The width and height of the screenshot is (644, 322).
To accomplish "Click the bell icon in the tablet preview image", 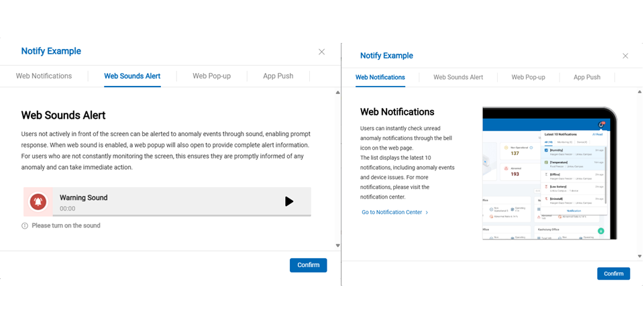I will [601, 125].
